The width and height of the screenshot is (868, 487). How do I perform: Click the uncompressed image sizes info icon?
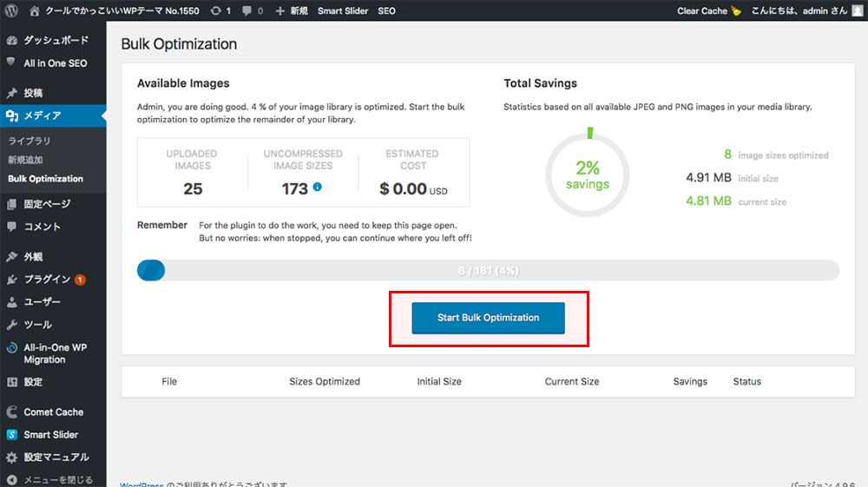pyautogui.click(x=317, y=187)
